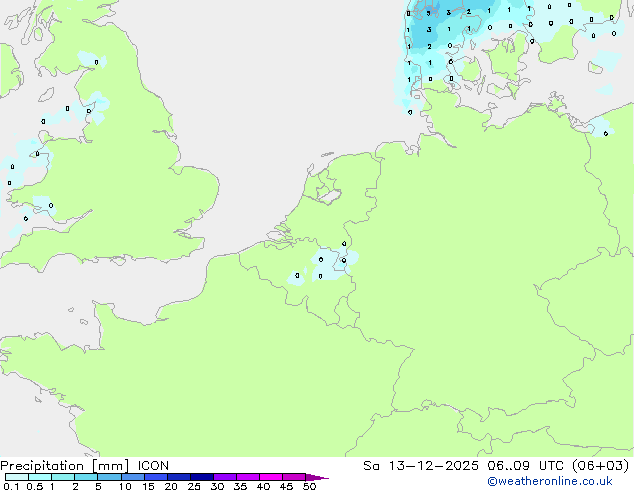Viewport: 634px width, 490px height.
Task: Pick the 25–30 mm dark navy swatch
Action: (202, 477)
